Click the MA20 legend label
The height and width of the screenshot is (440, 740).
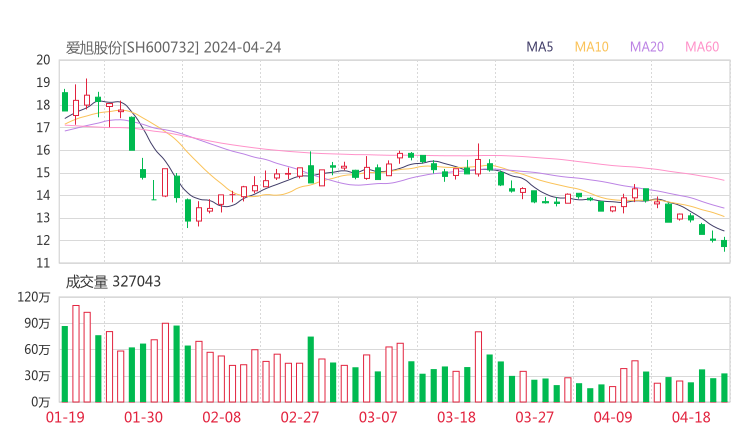pyautogui.click(x=647, y=47)
